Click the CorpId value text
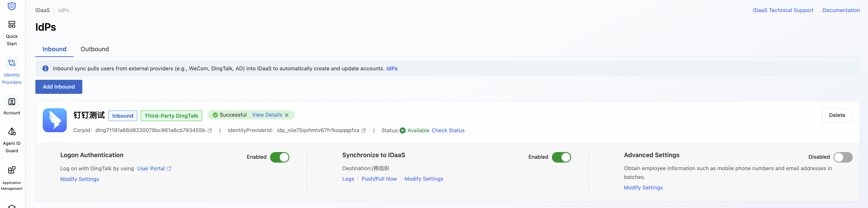The height and width of the screenshot is (208, 868). click(x=150, y=131)
